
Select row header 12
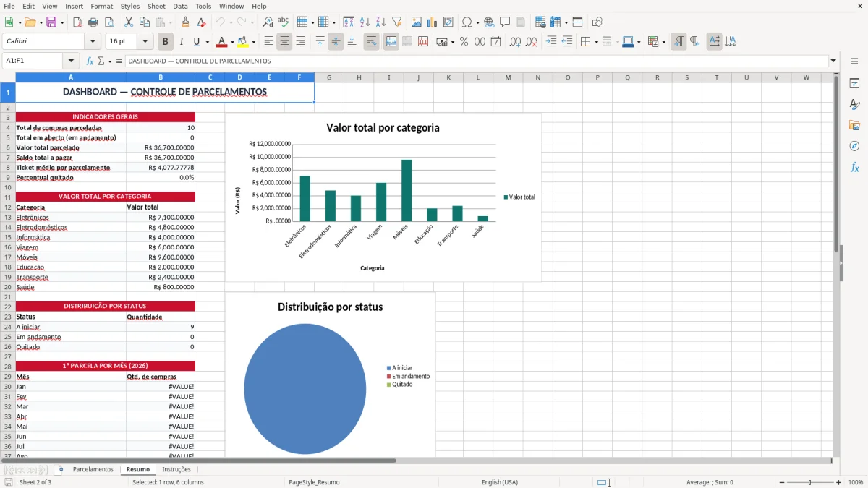pyautogui.click(x=7, y=207)
